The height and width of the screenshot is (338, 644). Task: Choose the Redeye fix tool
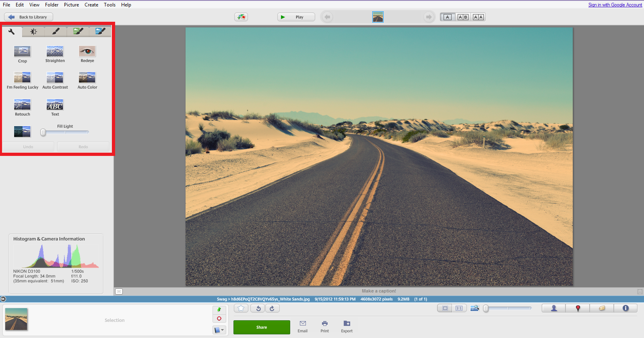coord(87,52)
